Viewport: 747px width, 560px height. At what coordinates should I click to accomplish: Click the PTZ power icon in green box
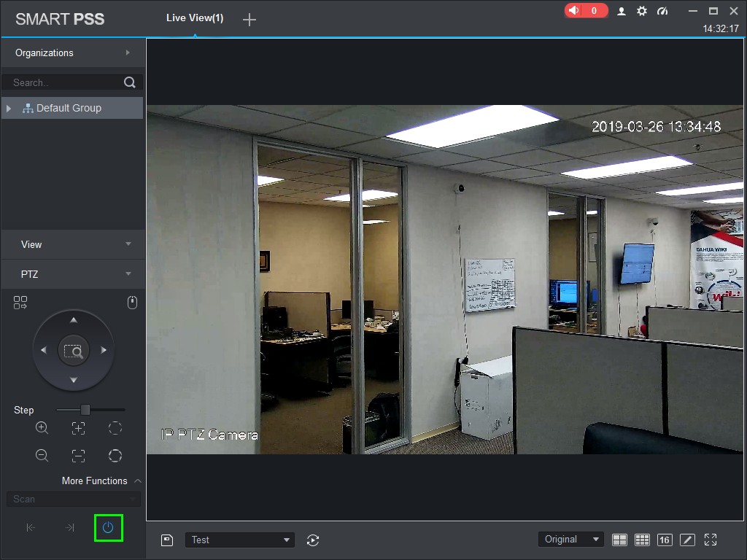click(x=108, y=528)
